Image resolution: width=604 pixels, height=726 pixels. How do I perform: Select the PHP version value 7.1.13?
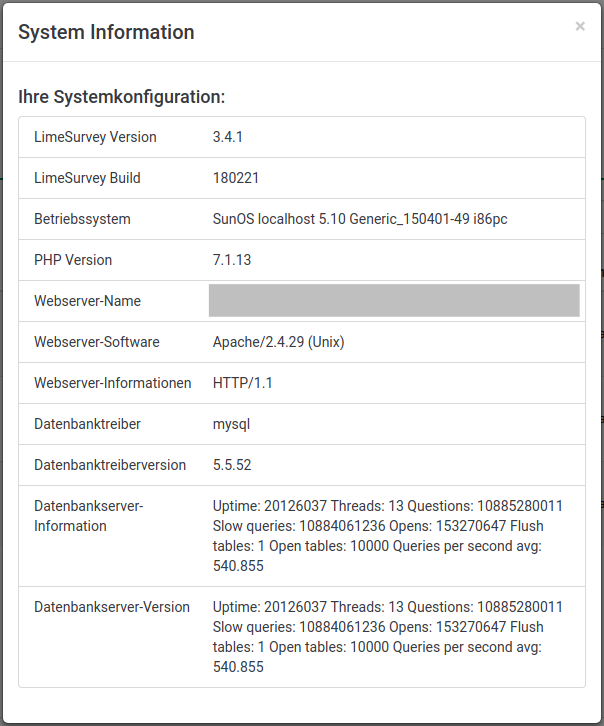click(232, 260)
